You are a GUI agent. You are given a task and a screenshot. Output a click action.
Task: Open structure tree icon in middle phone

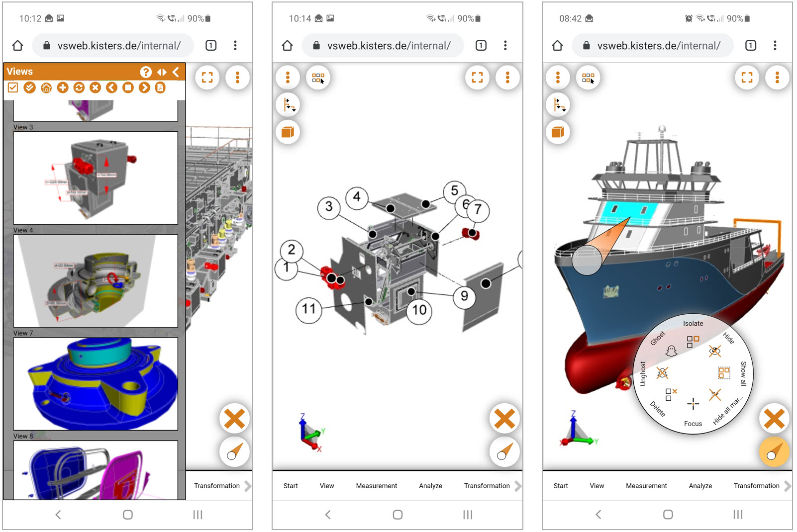coord(288,105)
